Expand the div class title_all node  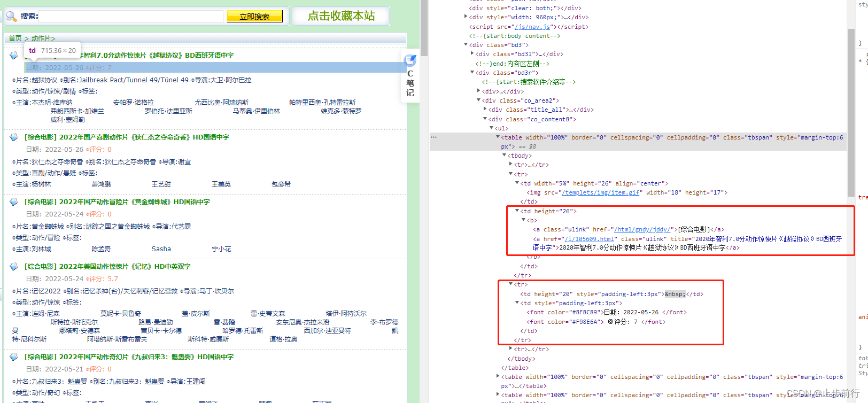coord(485,110)
